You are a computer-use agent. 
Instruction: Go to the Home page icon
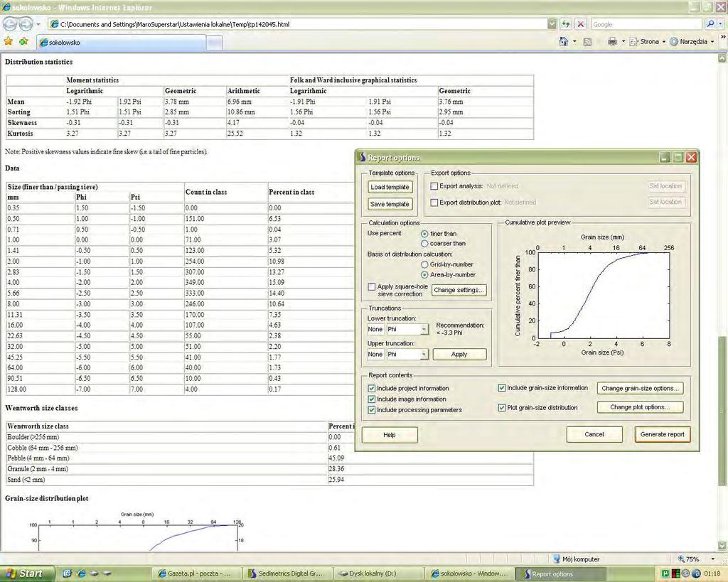tap(564, 42)
